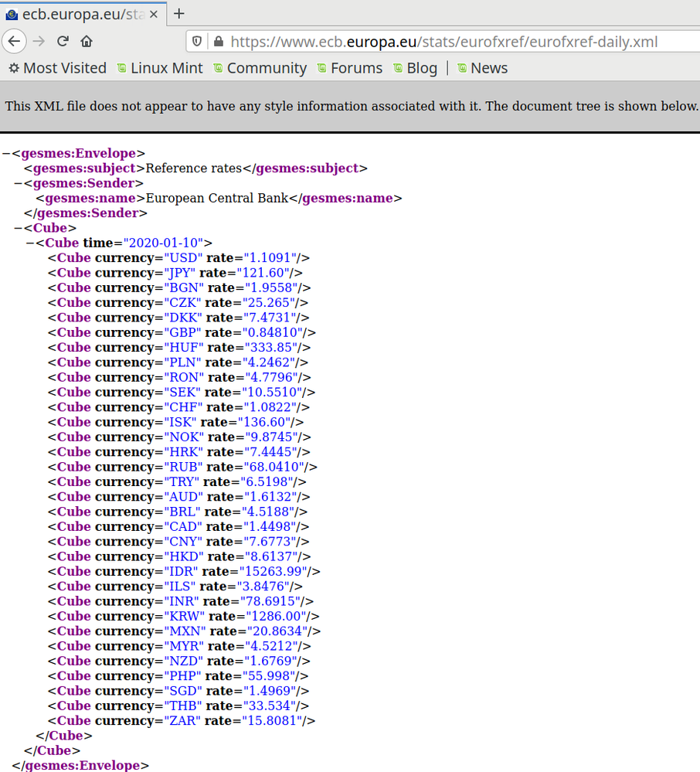Image resolution: width=700 pixels, height=772 pixels.
Task: Click the browser Back arrow button
Action: click(x=14, y=42)
